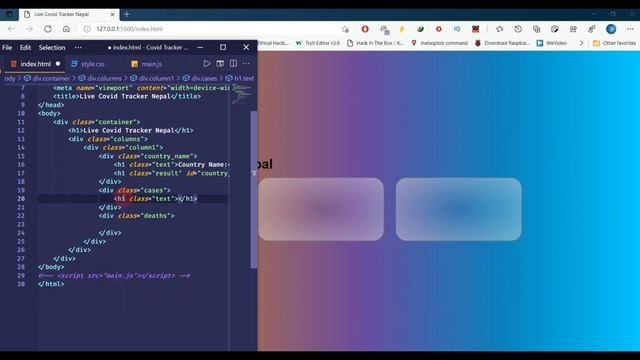Open Tryit Editor v3.6 bookmark
This screenshot has width=640, height=360.
318,43
